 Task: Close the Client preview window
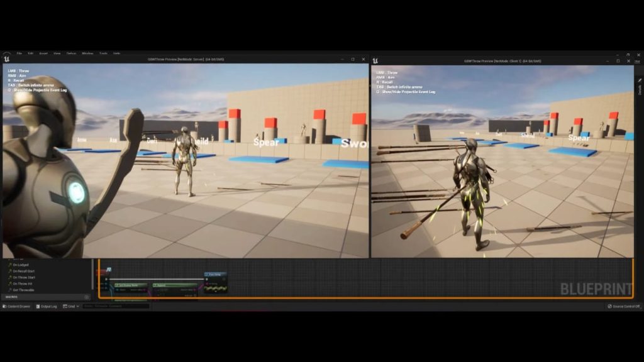[629, 61]
